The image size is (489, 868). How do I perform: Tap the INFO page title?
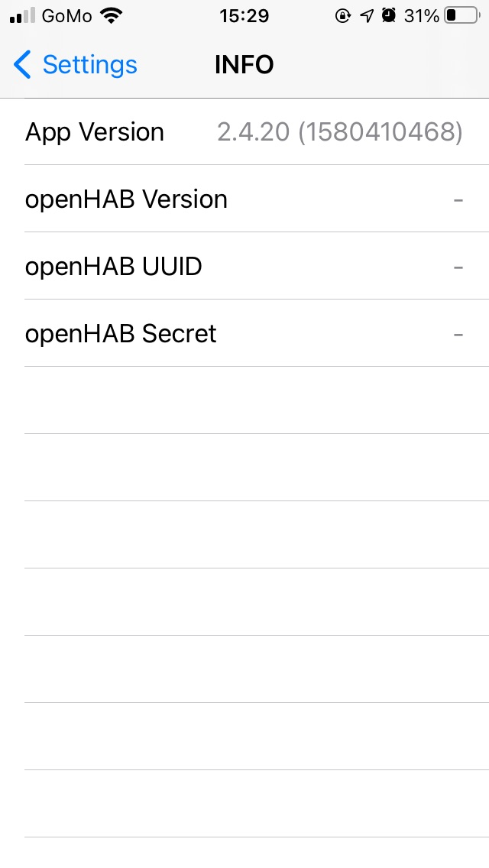[244, 65]
